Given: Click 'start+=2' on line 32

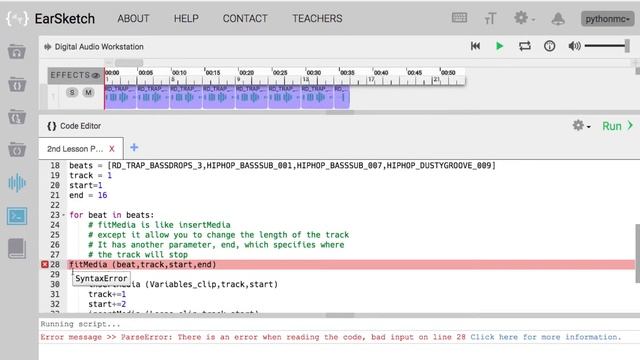Looking at the screenshot, I should (x=107, y=304).
